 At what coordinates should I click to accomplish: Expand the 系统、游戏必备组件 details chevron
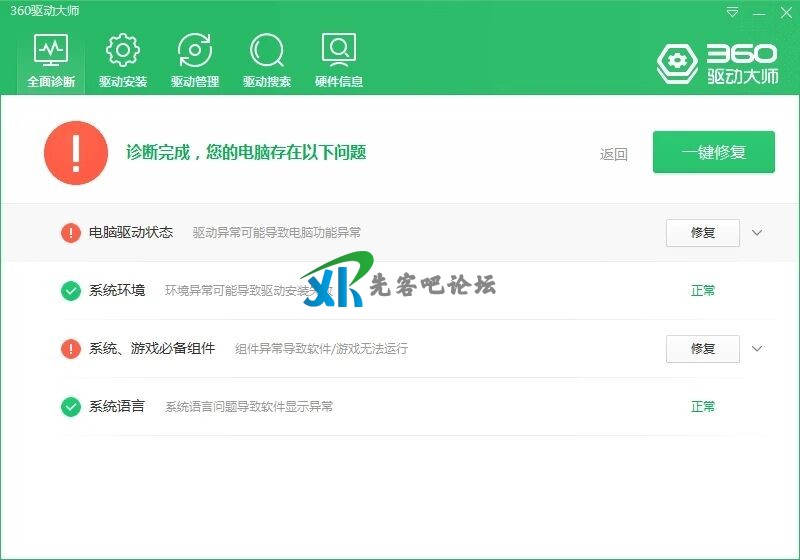click(757, 349)
